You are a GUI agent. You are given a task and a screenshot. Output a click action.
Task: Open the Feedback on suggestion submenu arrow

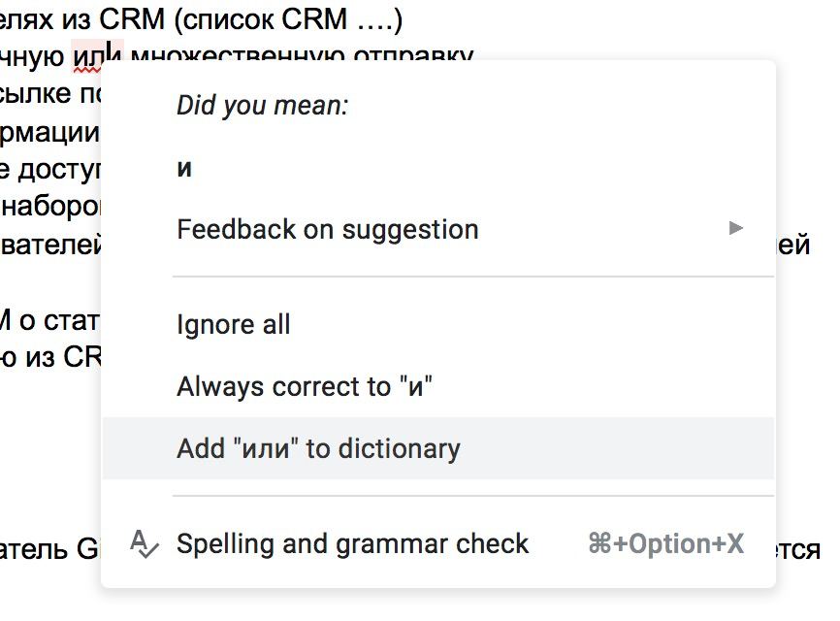click(736, 229)
